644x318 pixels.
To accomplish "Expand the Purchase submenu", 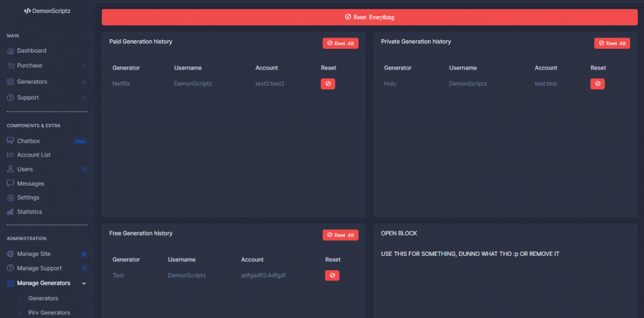I will pyautogui.click(x=84, y=66).
